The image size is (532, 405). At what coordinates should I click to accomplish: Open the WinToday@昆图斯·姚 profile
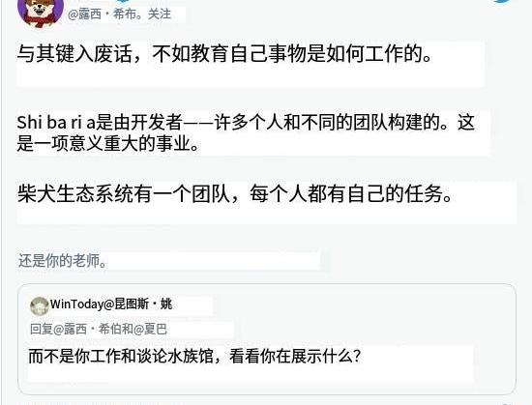[x=111, y=304]
